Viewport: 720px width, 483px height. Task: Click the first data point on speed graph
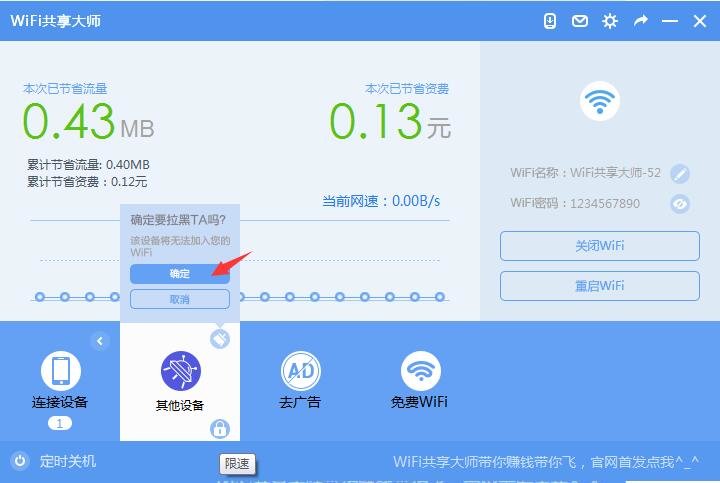click(x=40, y=297)
